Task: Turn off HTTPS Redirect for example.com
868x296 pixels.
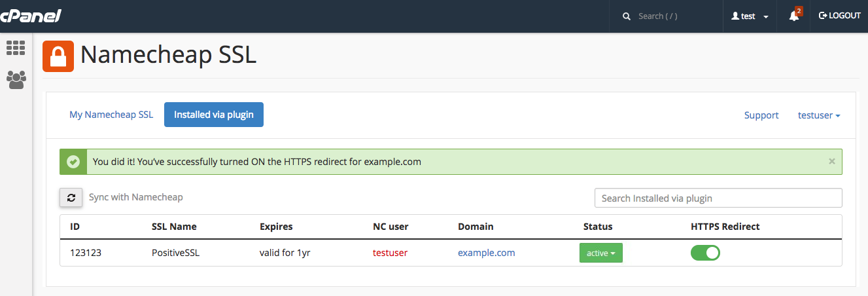Action: coord(705,253)
